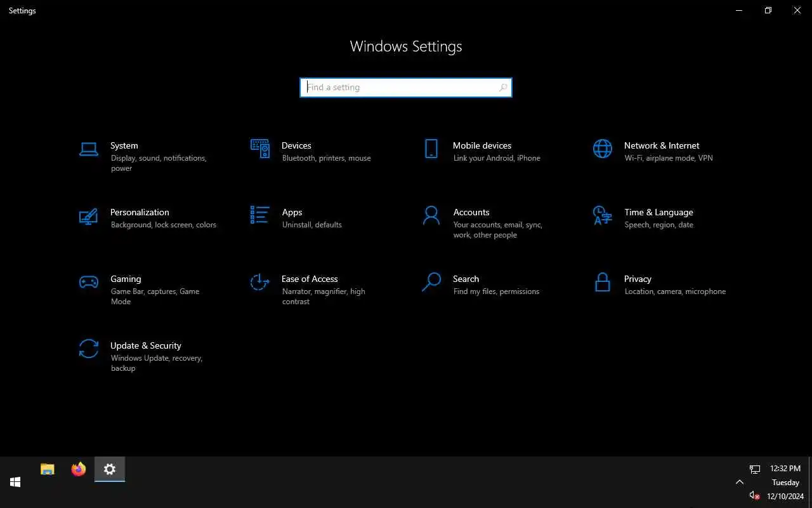Click 'Speech, region, date' description

point(658,225)
